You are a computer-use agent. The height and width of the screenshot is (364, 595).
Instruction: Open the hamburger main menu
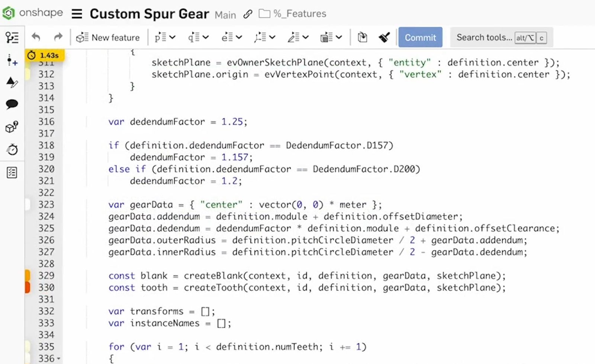(77, 14)
